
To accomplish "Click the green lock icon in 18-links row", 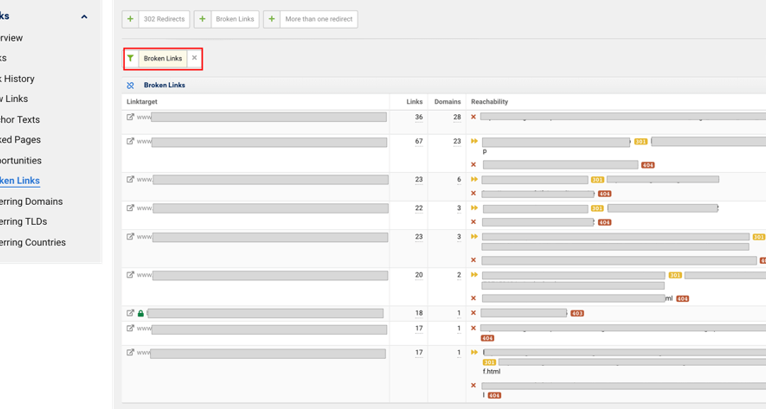I will (141, 313).
